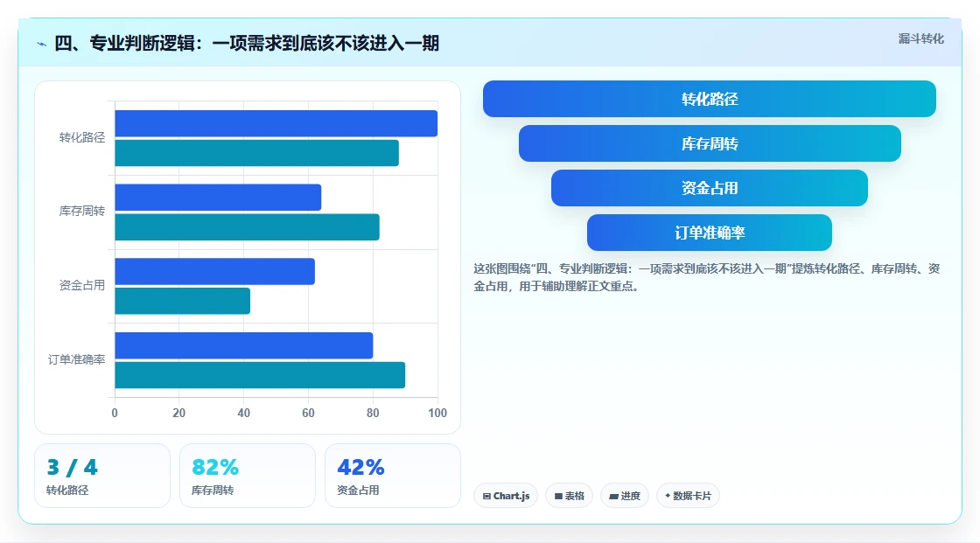Click the slide title 四、专业判断逻辑
Image resolution: width=980 pixels, height=543 pixels.
pos(246,43)
